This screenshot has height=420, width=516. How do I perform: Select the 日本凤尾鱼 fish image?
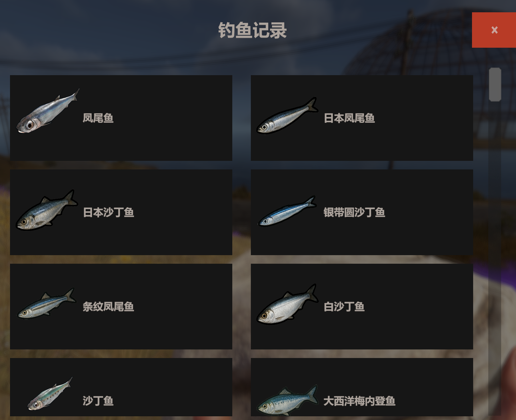[287, 116]
